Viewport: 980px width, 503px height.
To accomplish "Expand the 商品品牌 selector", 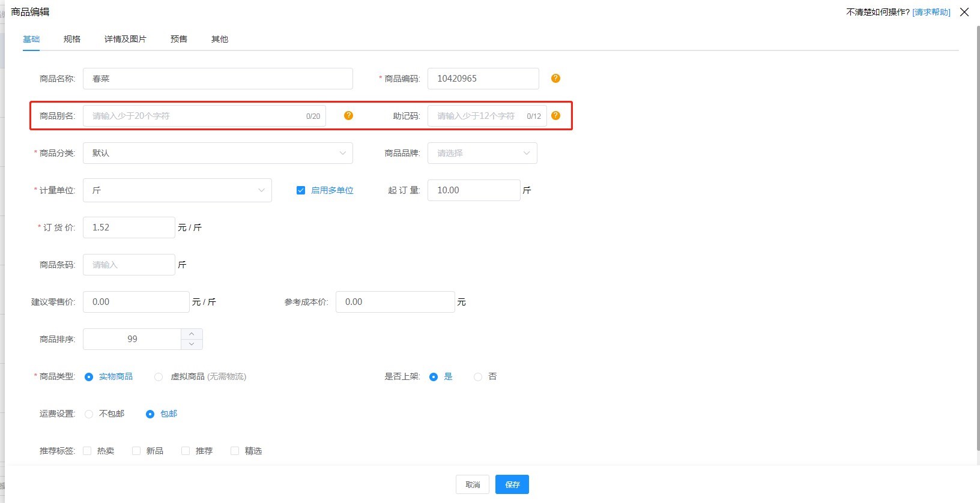I will [482, 153].
